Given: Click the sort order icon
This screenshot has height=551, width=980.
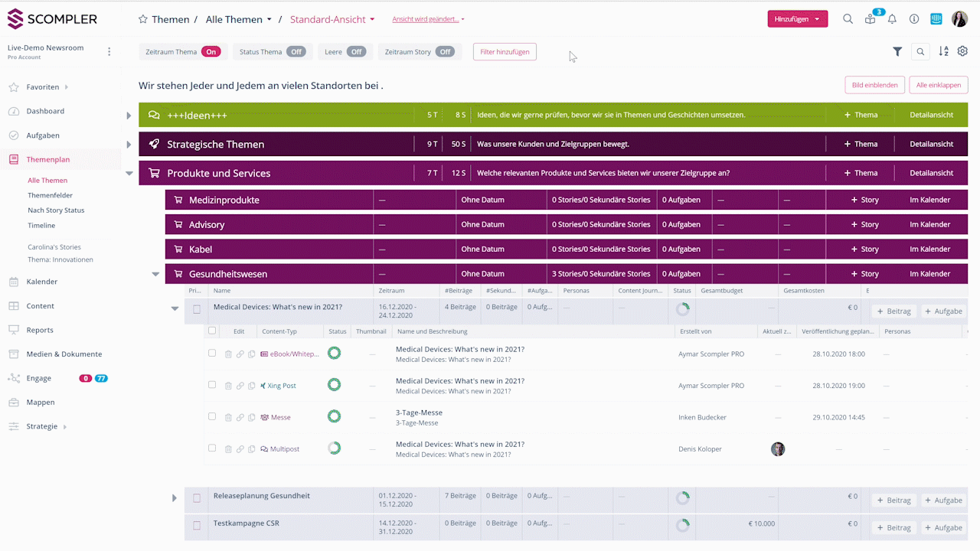Looking at the screenshot, I should tap(943, 51).
